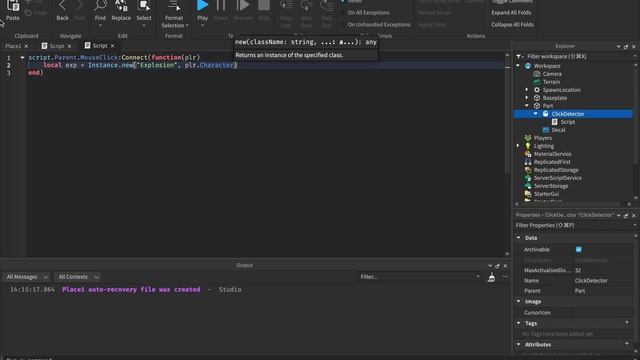
Task: Open the All Contexts dropdown
Action: point(78,277)
